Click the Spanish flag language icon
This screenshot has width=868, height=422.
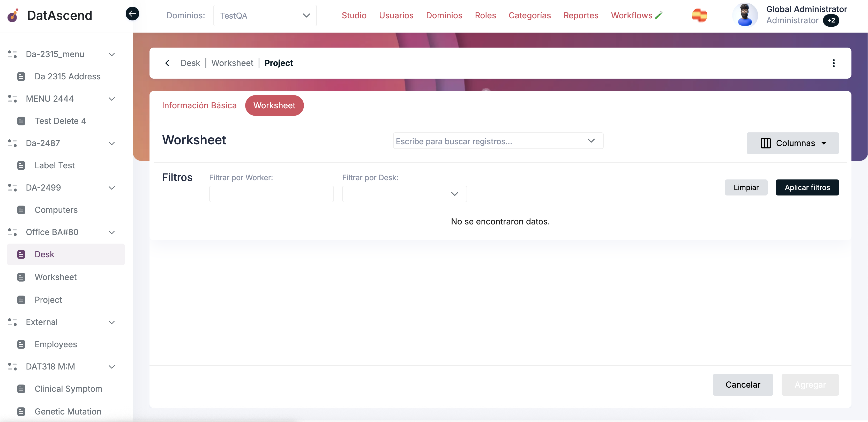(x=700, y=15)
